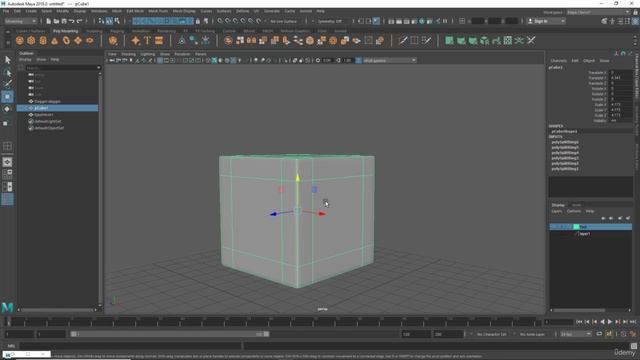The height and width of the screenshot is (360, 640).
Task: Create a polygon torus from the shelf
Action: pyautogui.click(x=66, y=40)
